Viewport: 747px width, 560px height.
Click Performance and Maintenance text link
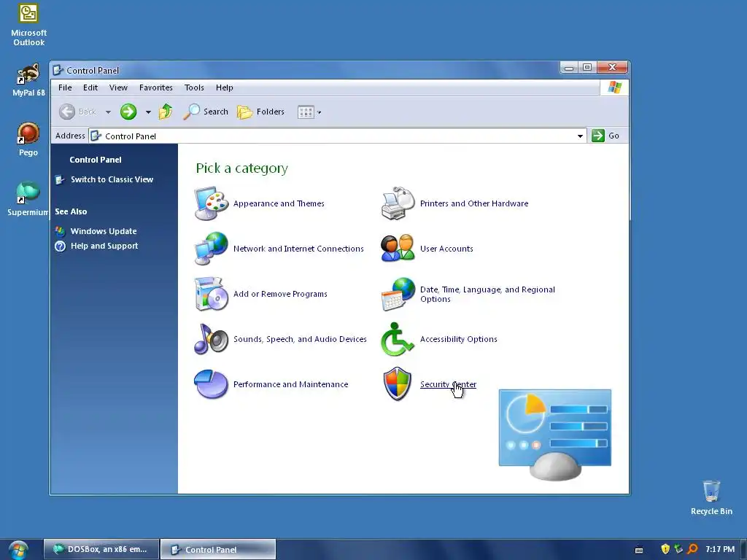pyautogui.click(x=290, y=384)
